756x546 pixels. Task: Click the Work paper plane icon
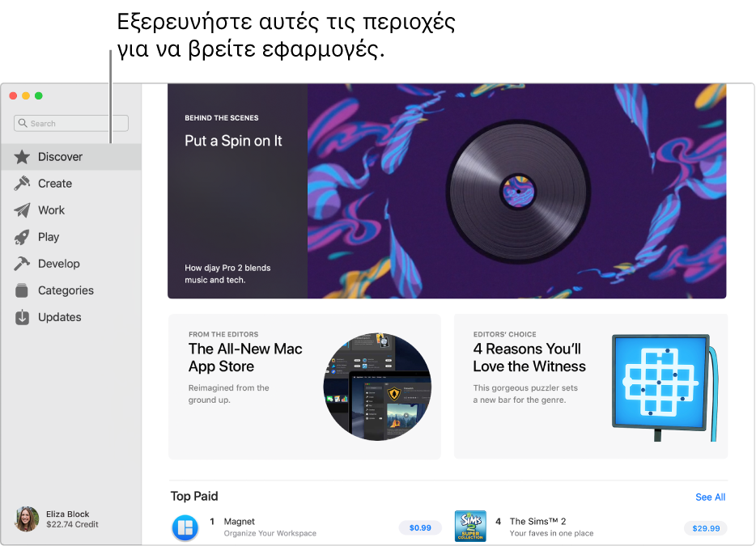point(22,210)
